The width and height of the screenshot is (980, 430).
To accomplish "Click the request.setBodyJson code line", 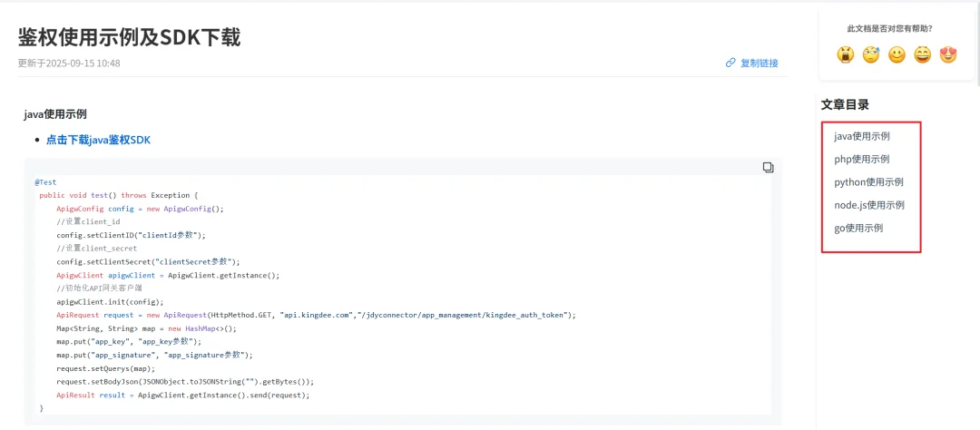I will tap(185, 381).
